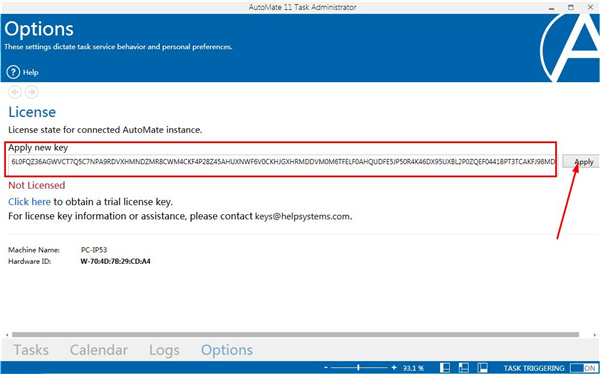
Task: Open the Help icon
Action: (13, 72)
